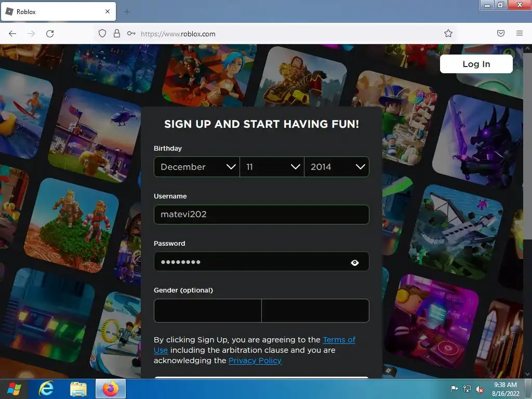This screenshot has height=399, width=532.
Task: Open the Firefox hamburger menu
Action: 520,33
